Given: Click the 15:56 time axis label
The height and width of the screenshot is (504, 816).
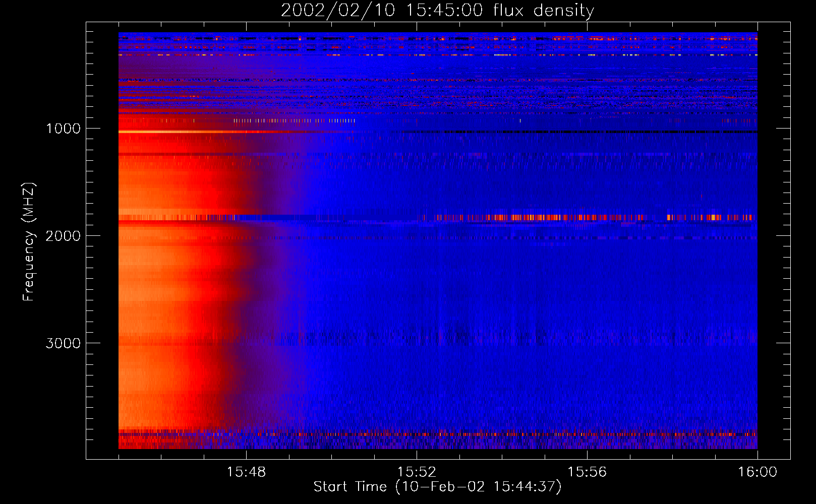Looking at the screenshot, I should [587, 472].
